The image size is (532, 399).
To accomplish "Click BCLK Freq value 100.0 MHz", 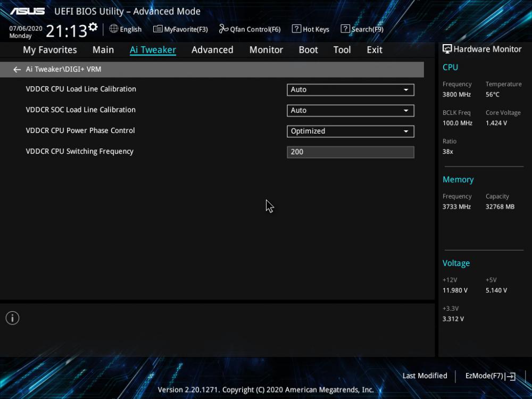I will [x=458, y=123].
